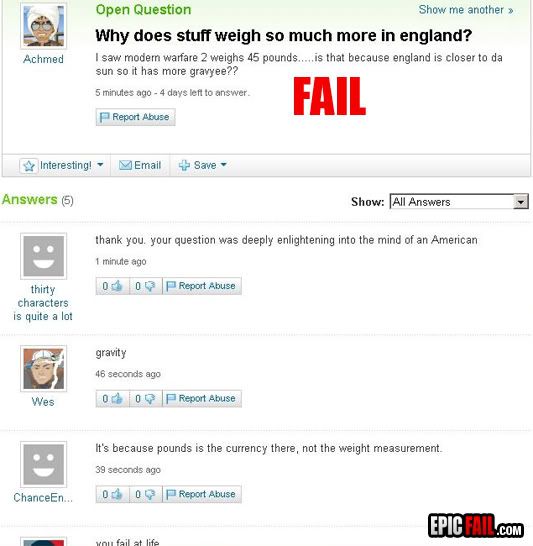Thumbs down ChanceEn's currency answer
The width and height of the screenshot is (533, 546).
click(x=146, y=494)
